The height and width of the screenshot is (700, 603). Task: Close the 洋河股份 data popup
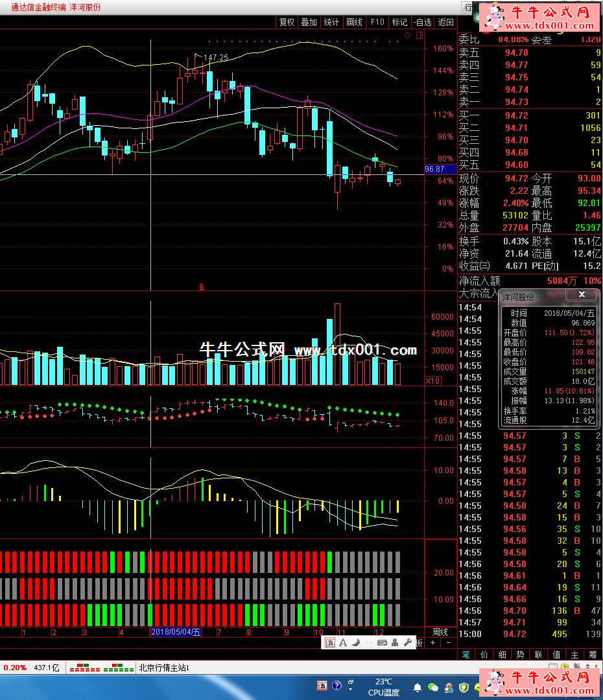582,295
